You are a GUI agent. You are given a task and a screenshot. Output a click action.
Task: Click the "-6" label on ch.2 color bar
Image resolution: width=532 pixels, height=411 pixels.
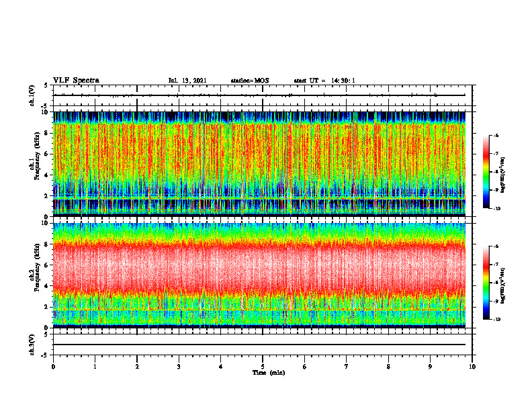pyautogui.click(x=496, y=246)
